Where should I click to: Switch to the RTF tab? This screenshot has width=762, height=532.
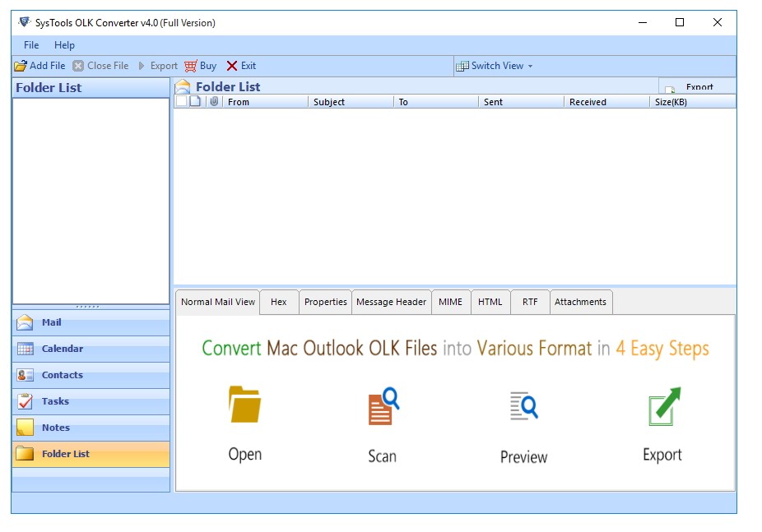530,302
